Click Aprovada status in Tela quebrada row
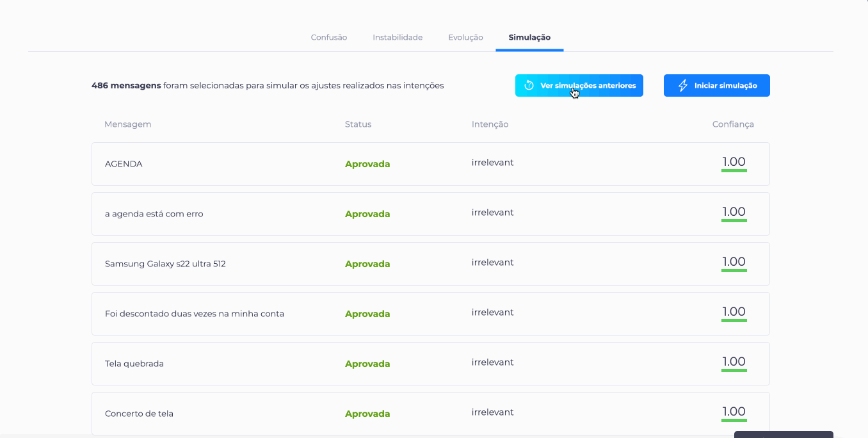This screenshot has height=438, width=868. (x=367, y=364)
